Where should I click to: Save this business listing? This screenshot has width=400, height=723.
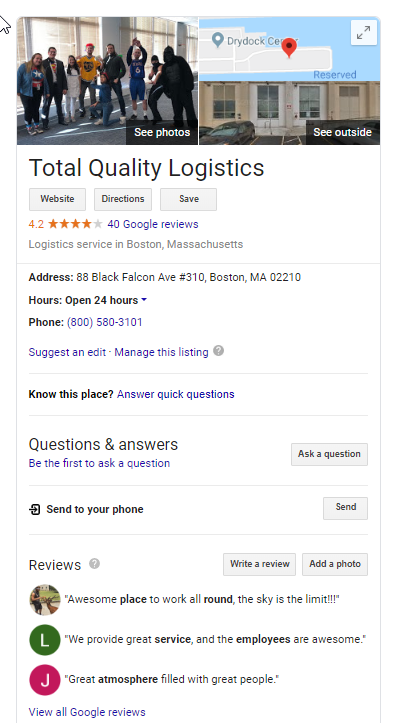[188, 199]
